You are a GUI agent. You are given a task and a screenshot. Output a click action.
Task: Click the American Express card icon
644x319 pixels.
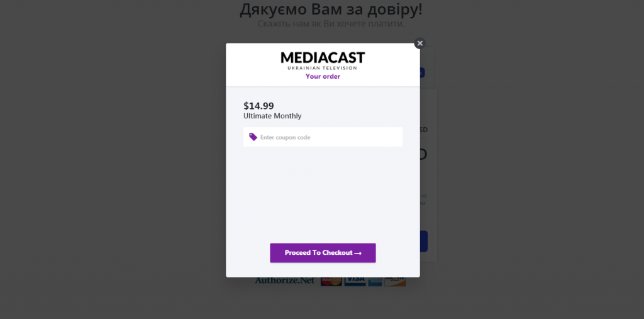click(375, 281)
